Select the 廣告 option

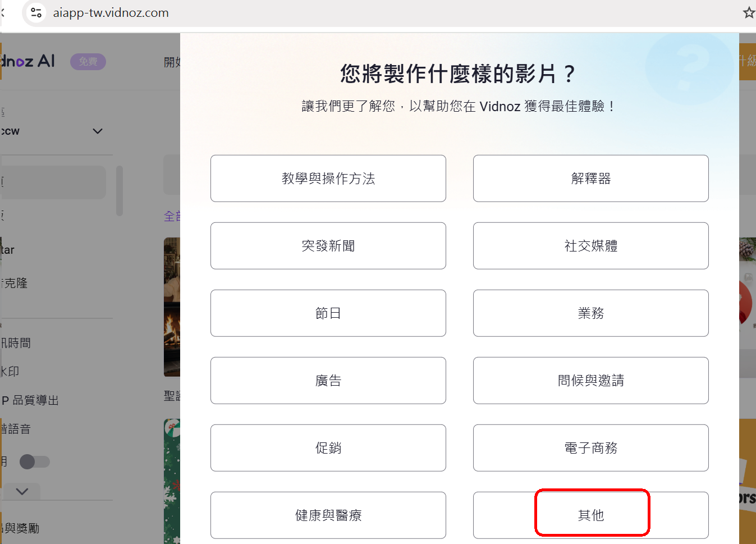(328, 381)
